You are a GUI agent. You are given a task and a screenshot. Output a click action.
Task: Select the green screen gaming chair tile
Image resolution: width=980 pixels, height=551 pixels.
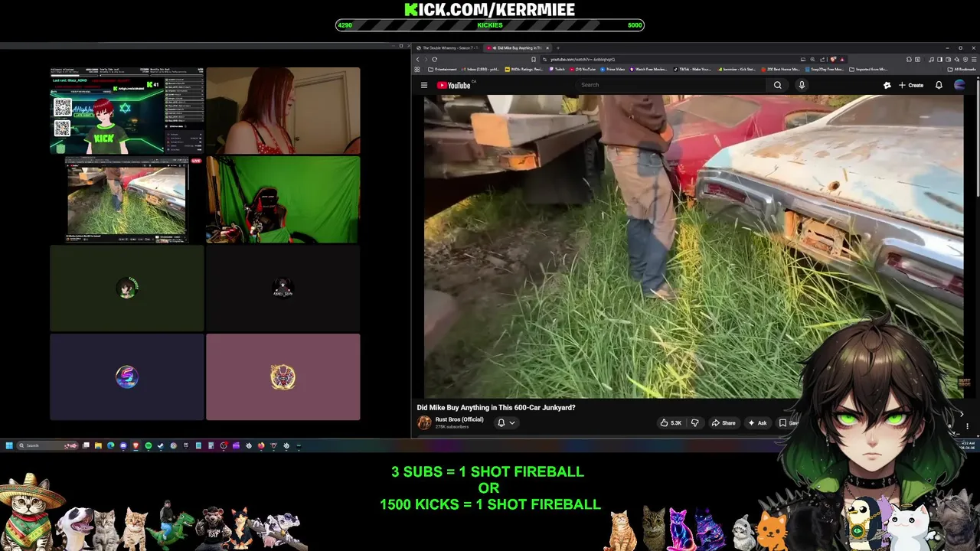(x=283, y=200)
